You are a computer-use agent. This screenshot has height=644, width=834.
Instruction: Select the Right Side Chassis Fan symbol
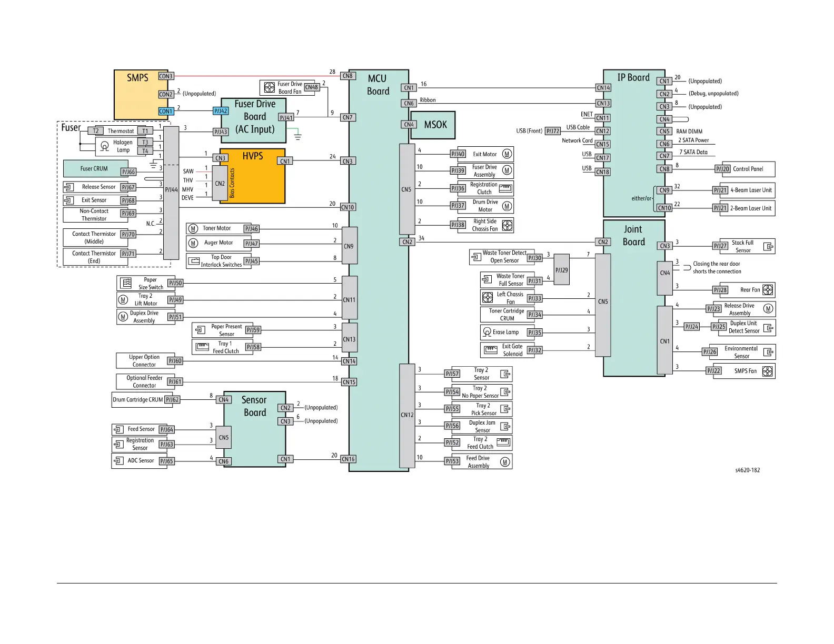[x=507, y=225]
